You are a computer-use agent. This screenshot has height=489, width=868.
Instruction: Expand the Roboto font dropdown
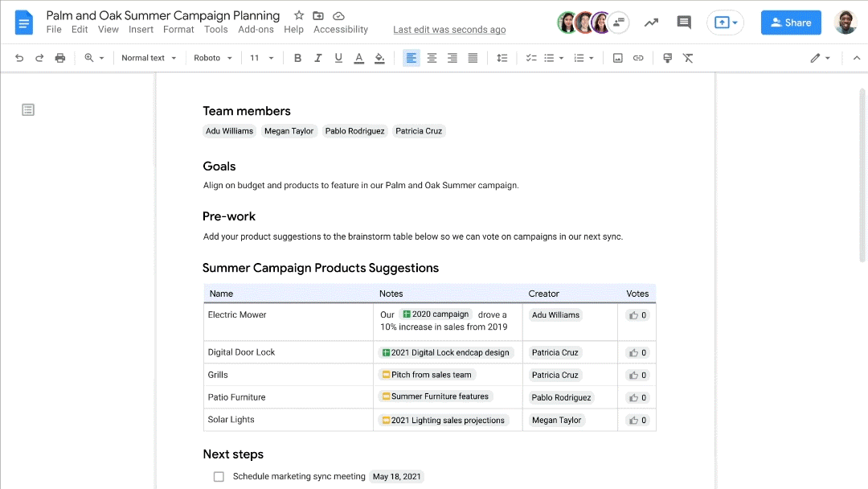[x=213, y=58]
